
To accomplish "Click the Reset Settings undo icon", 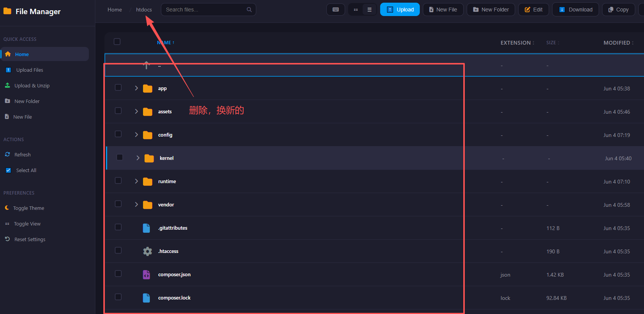I will click(x=7, y=239).
